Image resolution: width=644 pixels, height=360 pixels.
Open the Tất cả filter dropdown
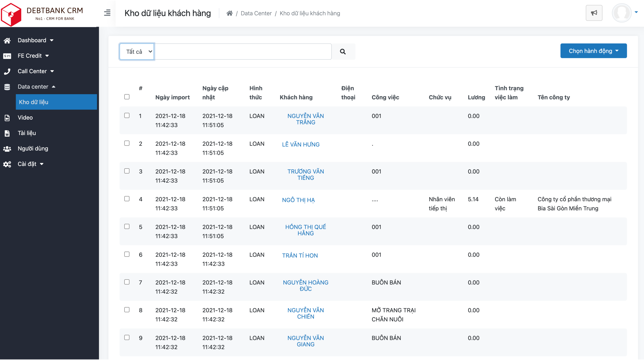pyautogui.click(x=137, y=52)
